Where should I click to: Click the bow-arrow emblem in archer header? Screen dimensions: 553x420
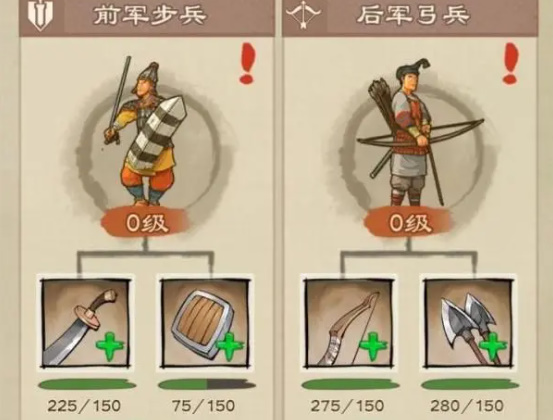pos(303,15)
